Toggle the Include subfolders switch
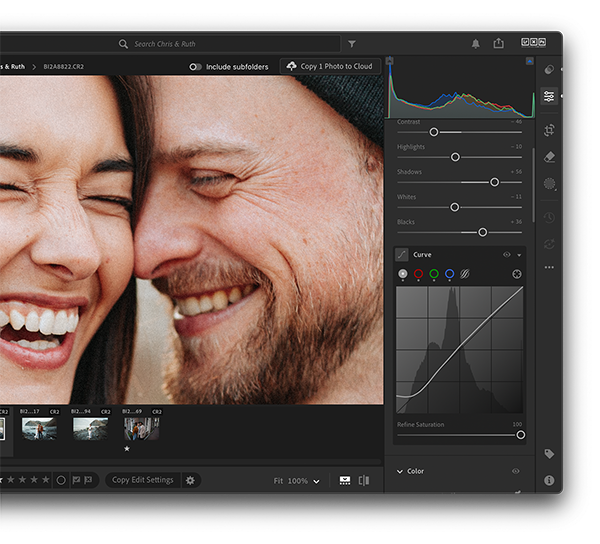 196,67
